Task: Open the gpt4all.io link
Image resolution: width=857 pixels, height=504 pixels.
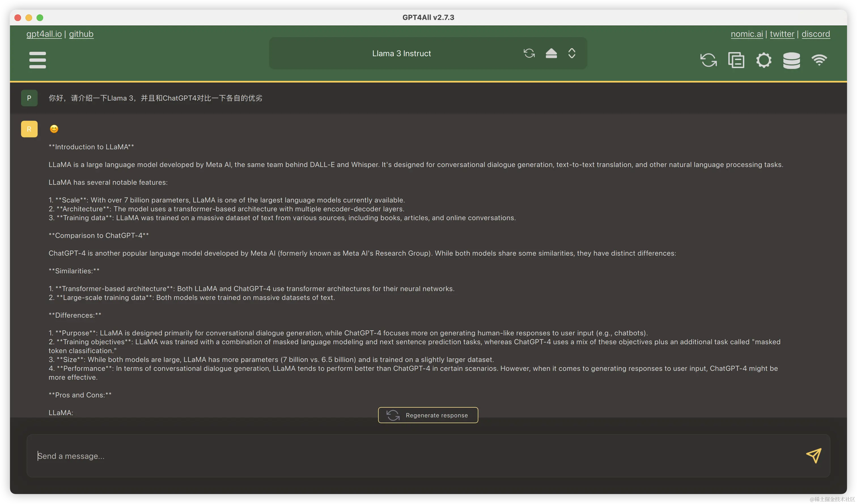Action: pyautogui.click(x=44, y=34)
